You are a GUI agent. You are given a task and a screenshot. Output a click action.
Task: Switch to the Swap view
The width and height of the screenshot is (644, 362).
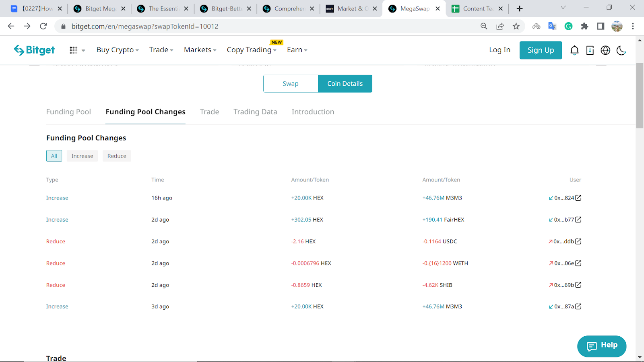[x=291, y=84]
